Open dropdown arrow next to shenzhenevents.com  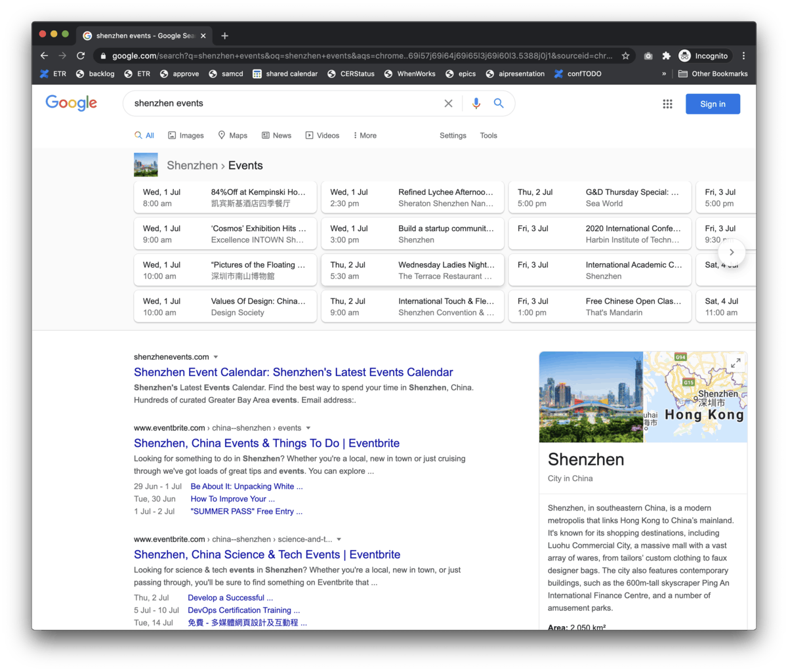pyautogui.click(x=216, y=358)
